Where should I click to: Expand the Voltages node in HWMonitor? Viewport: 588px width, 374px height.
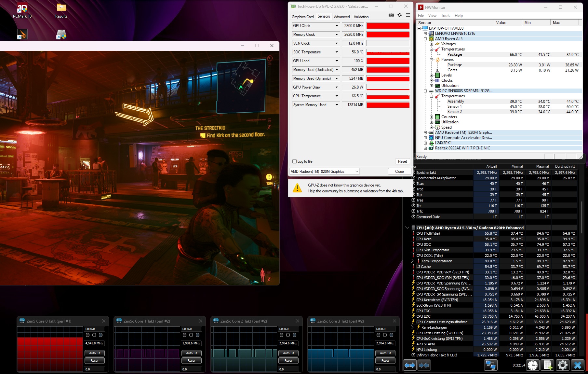coord(431,44)
